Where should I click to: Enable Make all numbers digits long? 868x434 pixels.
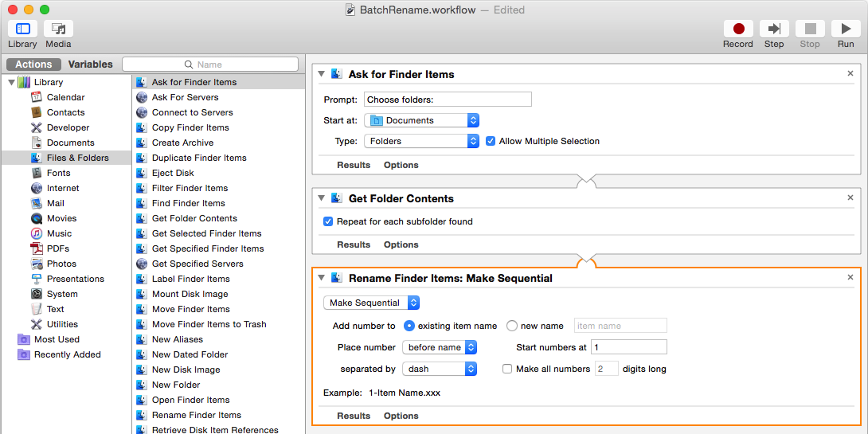click(x=507, y=369)
